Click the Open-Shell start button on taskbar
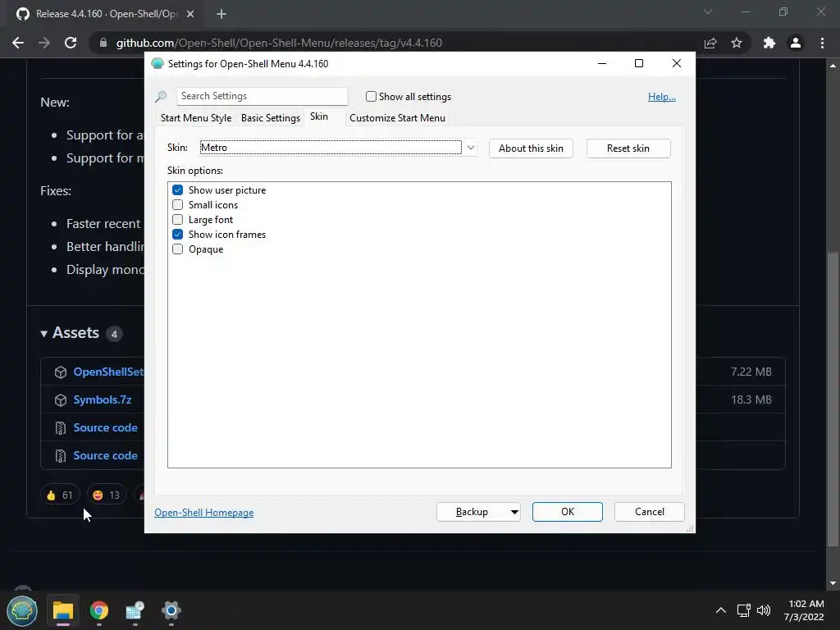 pos(22,610)
